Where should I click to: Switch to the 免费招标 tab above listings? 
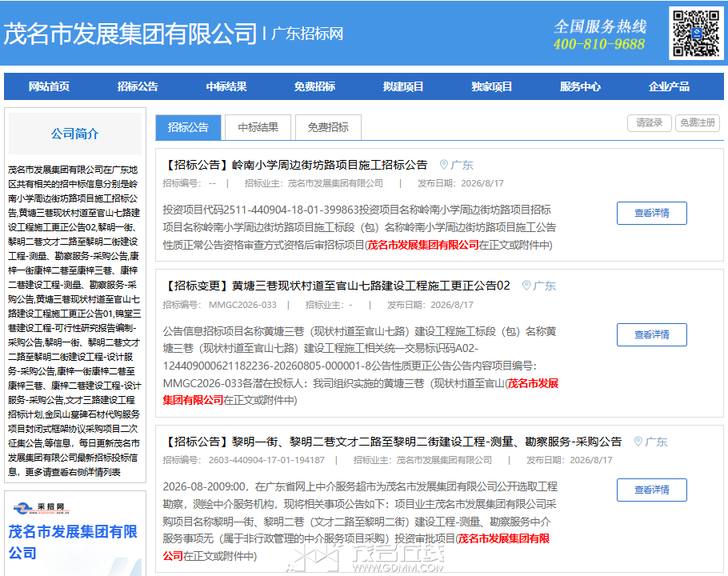(328, 127)
